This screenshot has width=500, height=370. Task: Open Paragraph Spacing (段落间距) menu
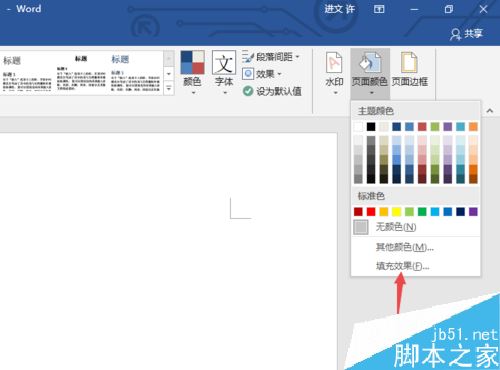[x=271, y=57]
